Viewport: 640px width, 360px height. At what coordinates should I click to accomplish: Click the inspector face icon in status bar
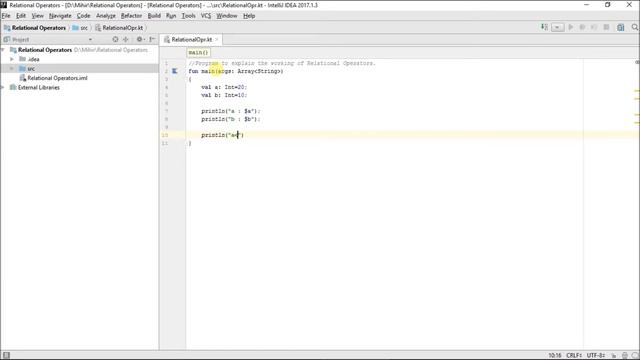pyautogui.click(x=625, y=356)
